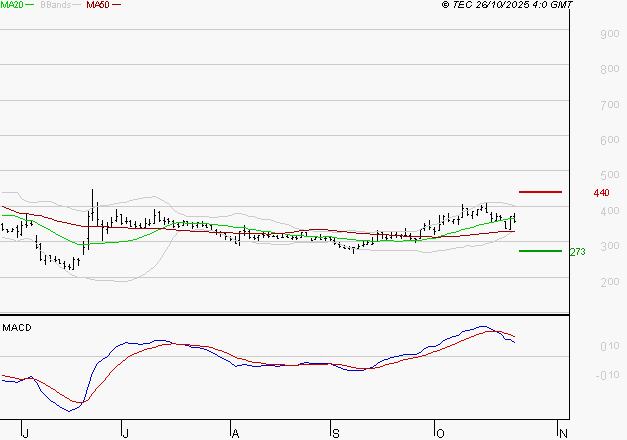
Task: Click the 600 price axis label
Action: 608,140
